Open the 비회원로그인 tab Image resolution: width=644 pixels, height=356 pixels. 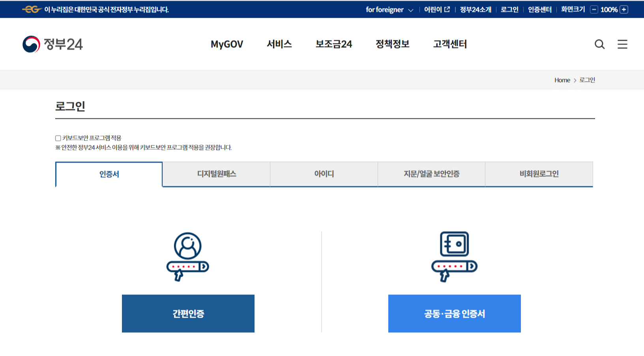point(539,174)
